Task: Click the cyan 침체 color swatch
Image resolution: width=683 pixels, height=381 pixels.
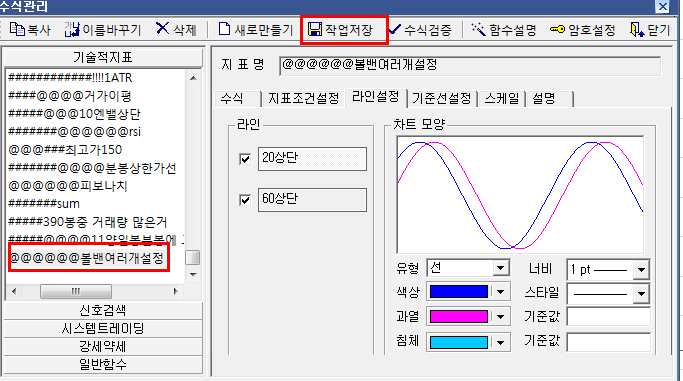Action: point(459,343)
